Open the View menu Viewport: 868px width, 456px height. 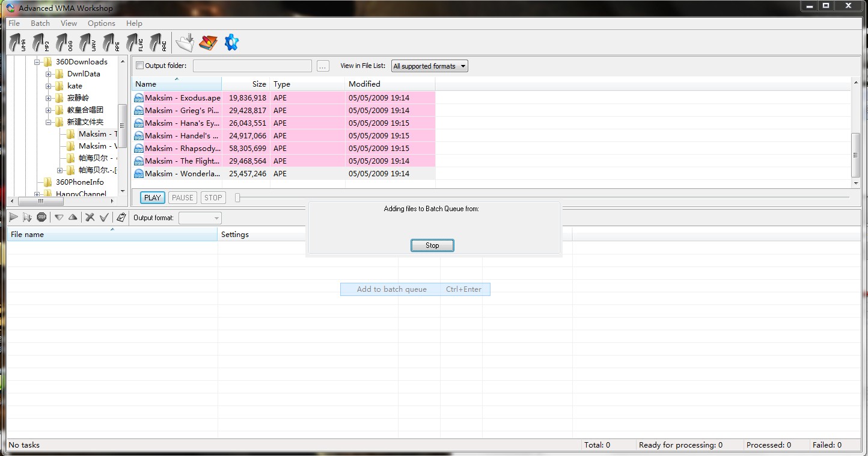click(x=69, y=23)
